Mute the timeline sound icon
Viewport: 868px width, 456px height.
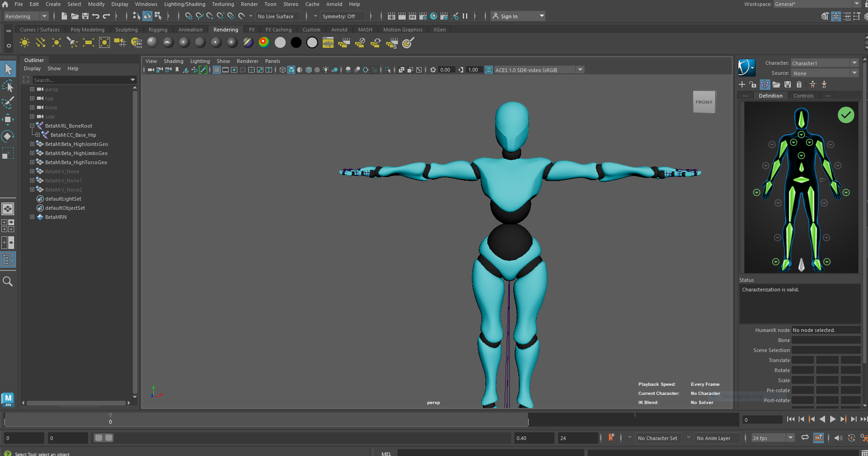tap(838, 438)
